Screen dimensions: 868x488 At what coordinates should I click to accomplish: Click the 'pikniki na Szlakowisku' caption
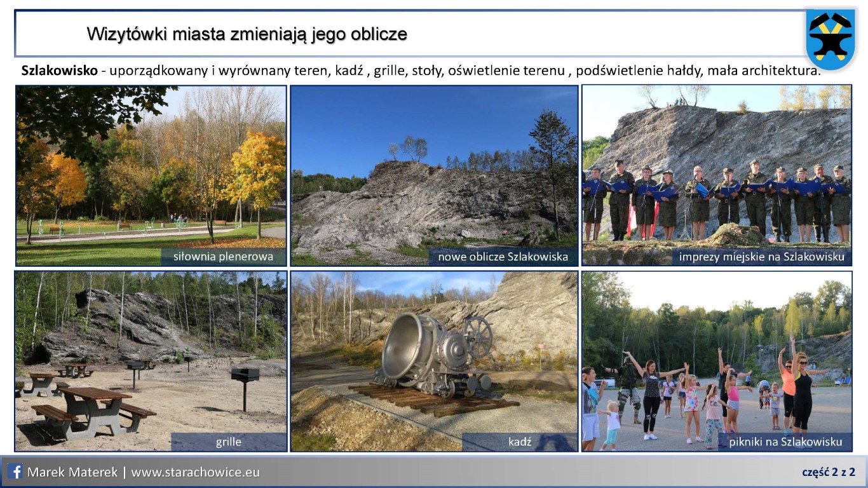click(785, 442)
